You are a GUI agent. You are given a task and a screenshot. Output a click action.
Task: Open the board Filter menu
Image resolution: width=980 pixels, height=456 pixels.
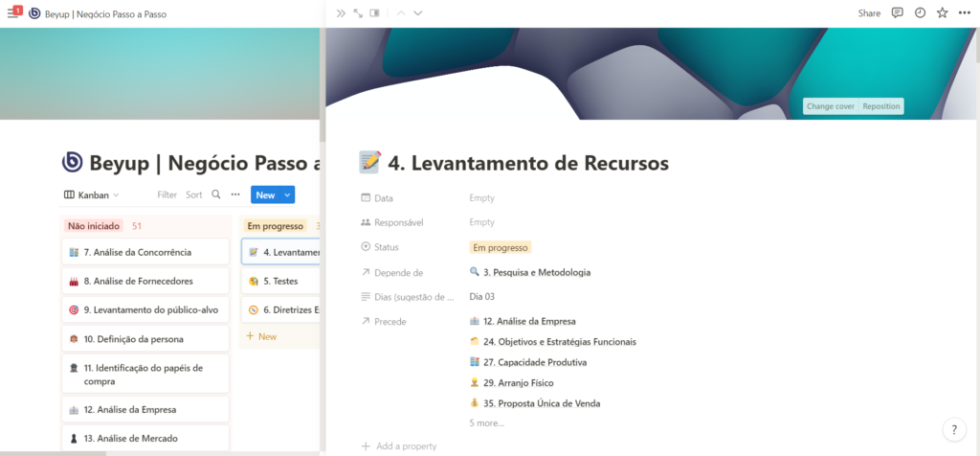pos(167,194)
